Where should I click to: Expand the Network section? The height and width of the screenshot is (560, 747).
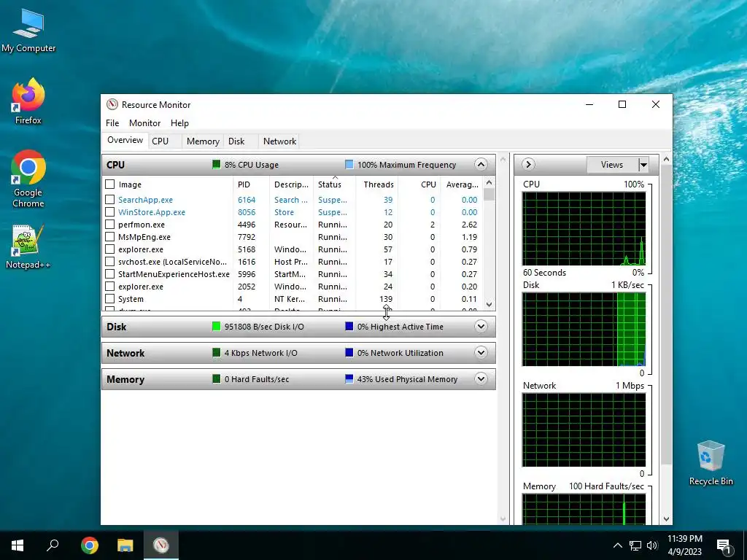[x=481, y=352]
